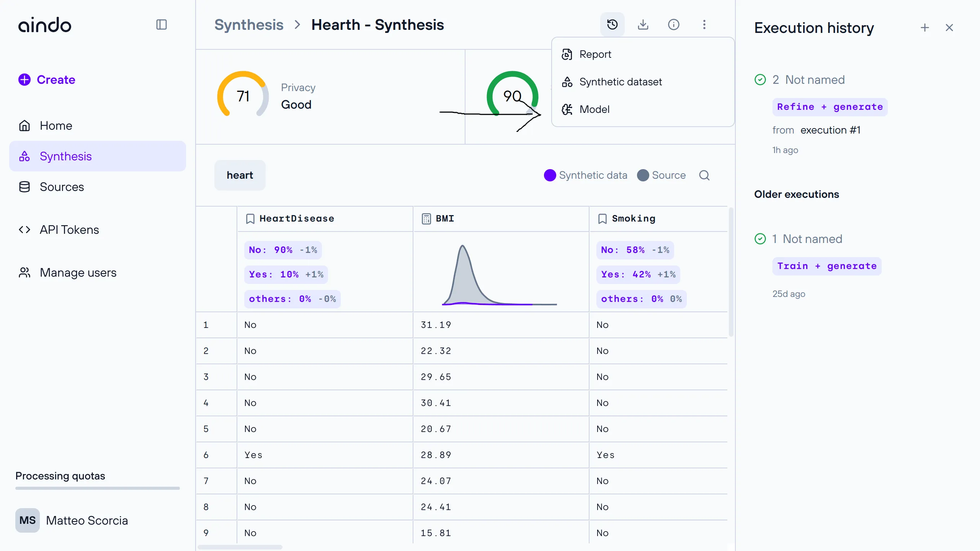This screenshot has height=551, width=980.
Task: Click the Train + generate tag
Action: (x=827, y=266)
